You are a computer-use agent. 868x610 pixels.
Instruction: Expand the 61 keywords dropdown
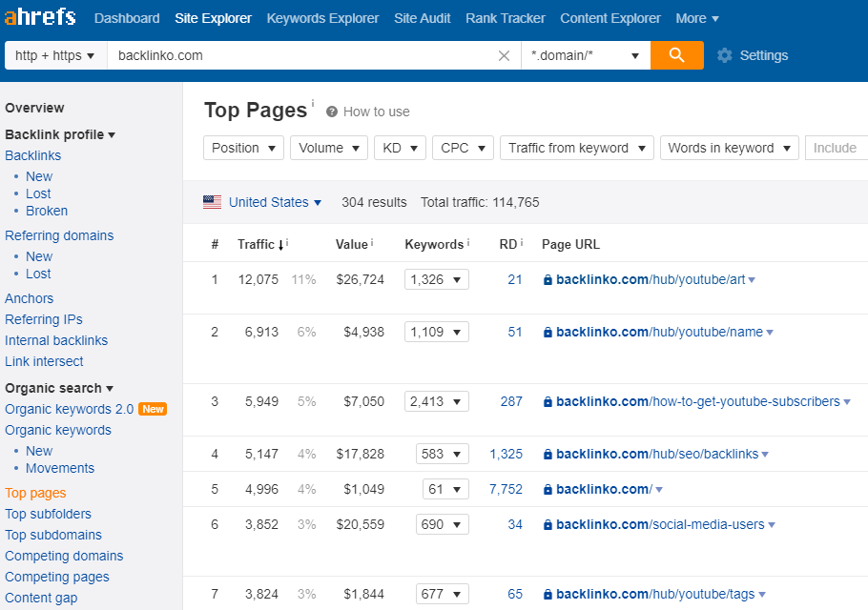445,490
